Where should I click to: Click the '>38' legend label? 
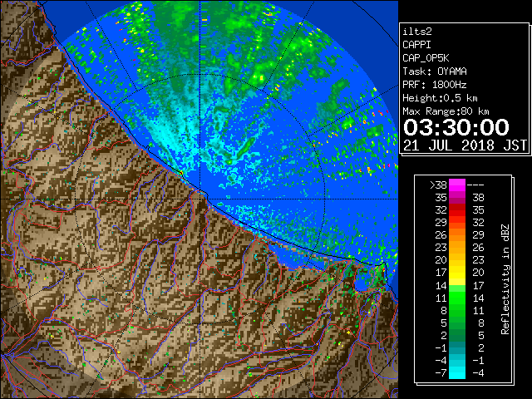click(438, 185)
